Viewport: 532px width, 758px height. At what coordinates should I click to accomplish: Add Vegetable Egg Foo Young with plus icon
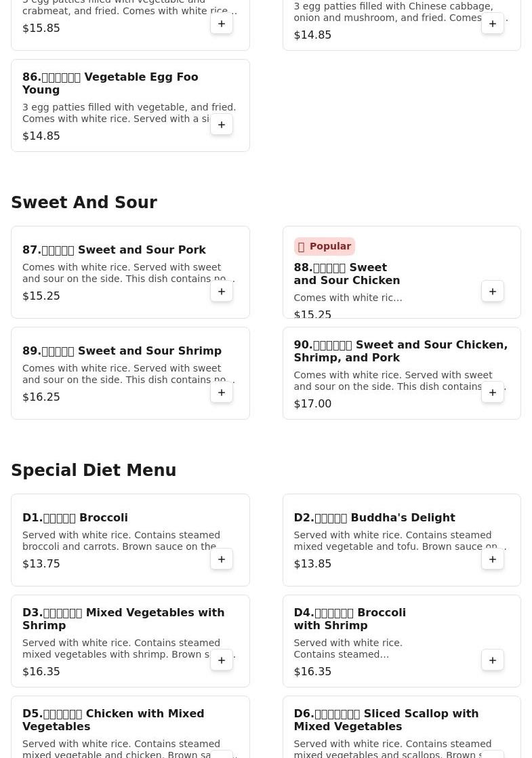click(222, 125)
